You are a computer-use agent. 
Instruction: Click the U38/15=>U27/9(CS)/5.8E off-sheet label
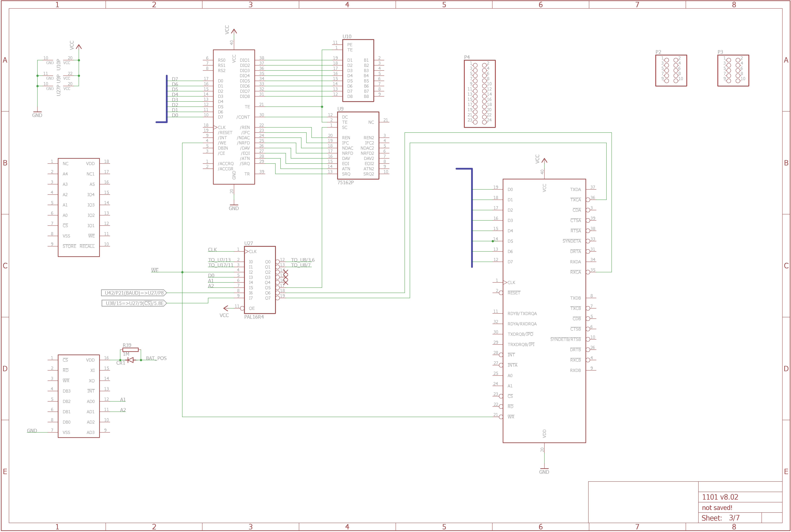(x=134, y=303)
